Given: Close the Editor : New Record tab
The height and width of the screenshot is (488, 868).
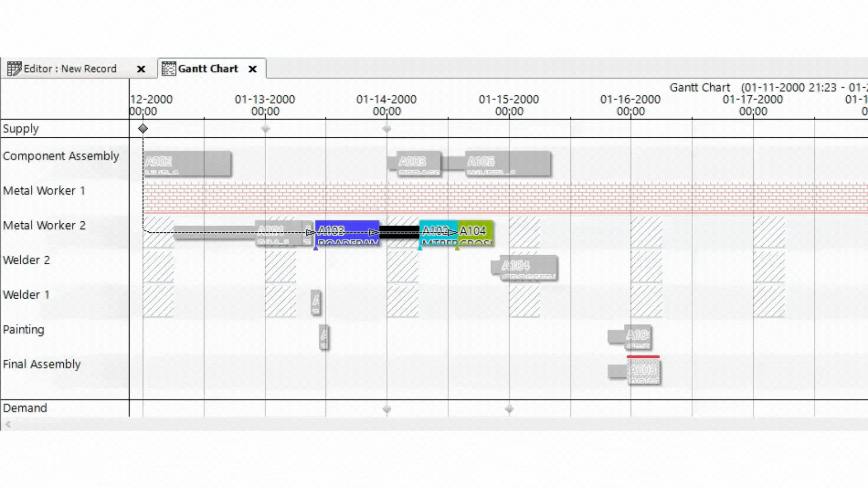Looking at the screenshot, I should [x=141, y=69].
